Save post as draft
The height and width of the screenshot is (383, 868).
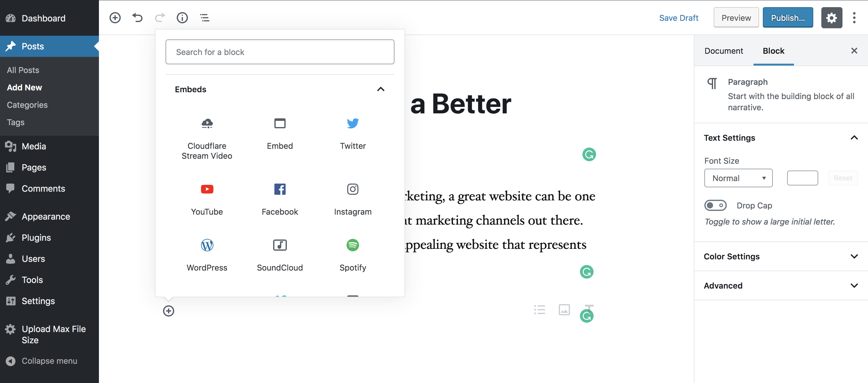click(x=679, y=18)
